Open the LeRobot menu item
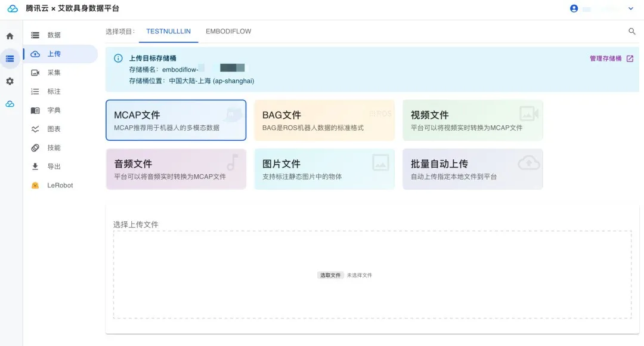The height and width of the screenshot is (346, 644). [60, 186]
